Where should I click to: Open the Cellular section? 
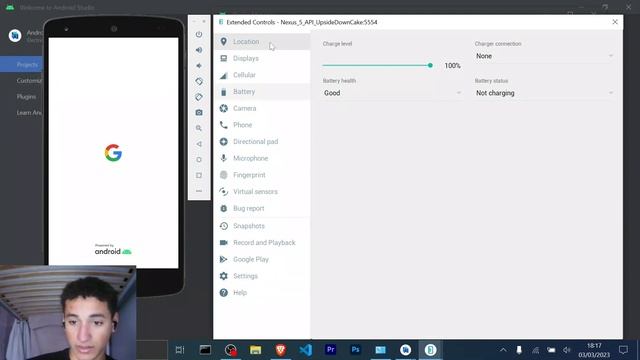click(262, 75)
